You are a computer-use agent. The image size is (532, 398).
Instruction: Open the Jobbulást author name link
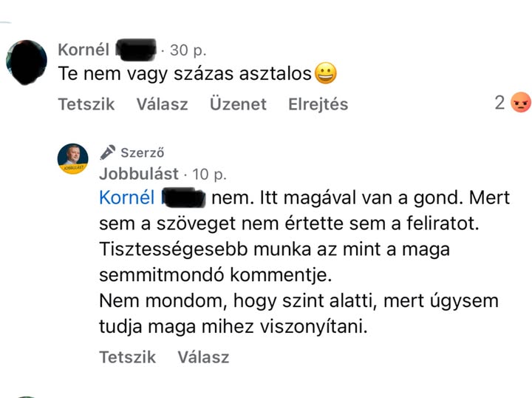(139, 174)
